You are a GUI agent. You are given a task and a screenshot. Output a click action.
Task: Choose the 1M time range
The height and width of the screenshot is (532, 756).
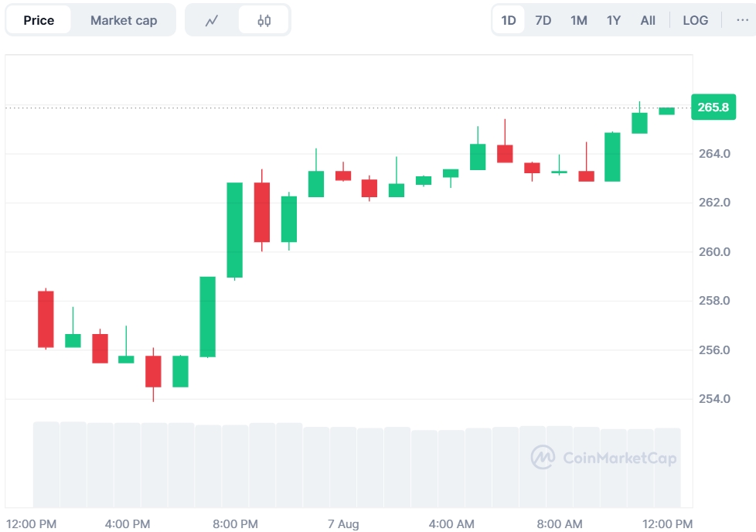pos(579,21)
